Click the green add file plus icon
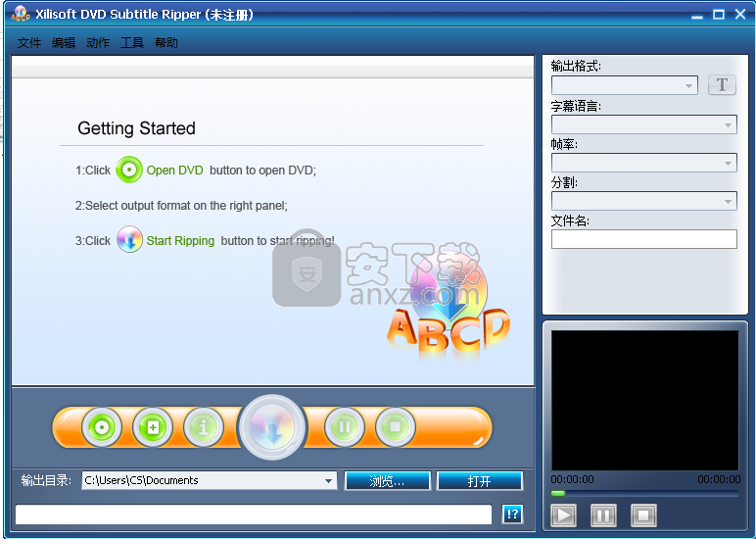The image size is (756, 539). (153, 427)
